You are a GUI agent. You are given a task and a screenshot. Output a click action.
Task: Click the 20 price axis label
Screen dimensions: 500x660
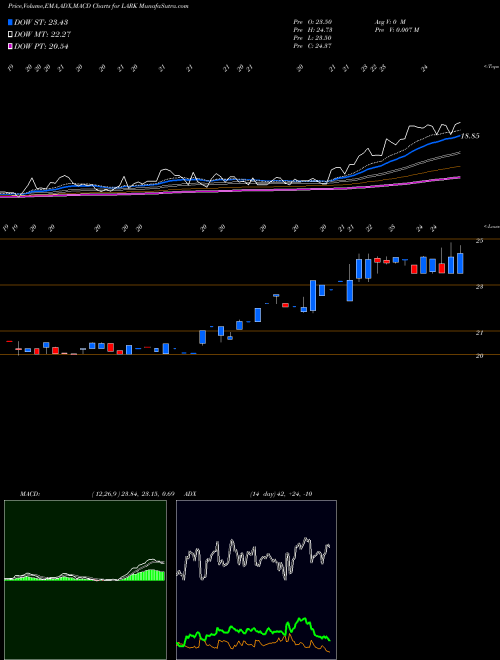coord(479,356)
